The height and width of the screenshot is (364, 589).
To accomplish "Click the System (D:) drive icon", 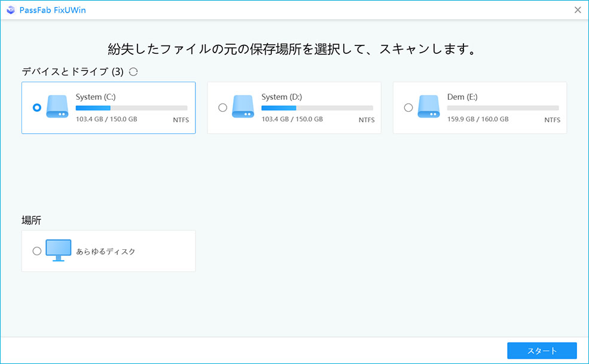I will pos(244,107).
